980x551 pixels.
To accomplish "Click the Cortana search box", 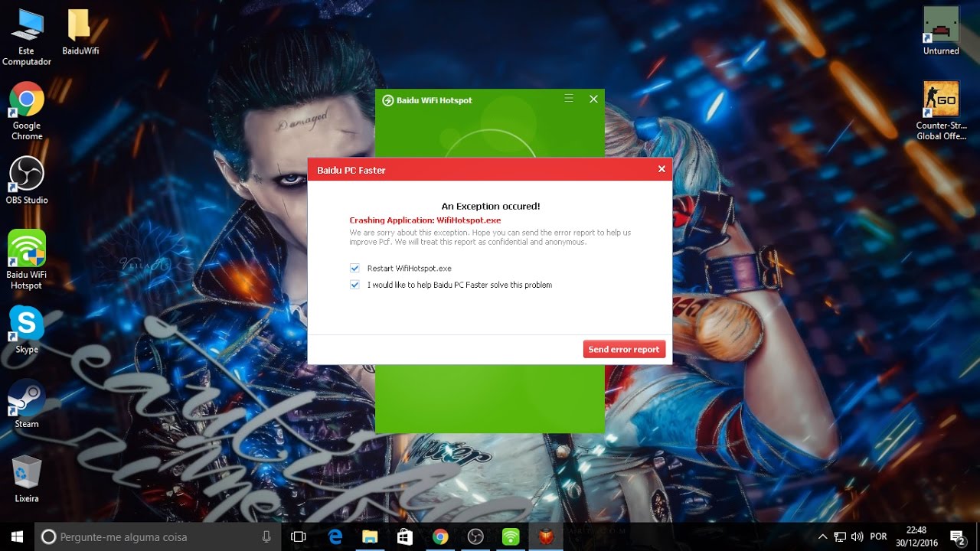I will [x=157, y=536].
